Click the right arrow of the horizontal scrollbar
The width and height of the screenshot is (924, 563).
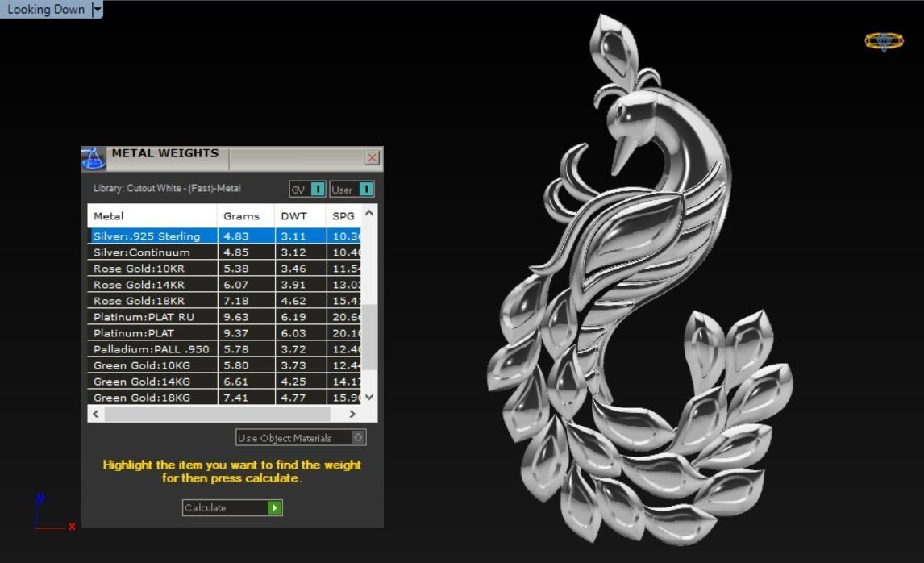point(352,414)
